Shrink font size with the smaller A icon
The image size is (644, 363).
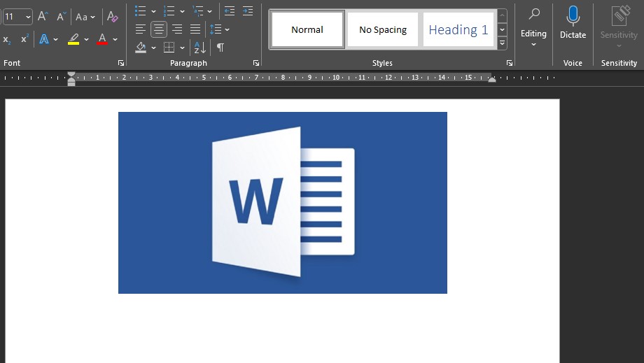pyautogui.click(x=61, y=16)
